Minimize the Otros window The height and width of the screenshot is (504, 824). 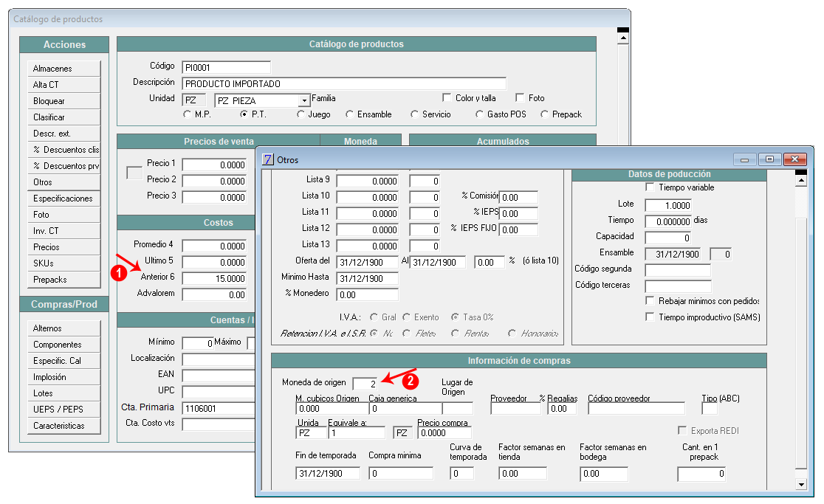[744, 159]
